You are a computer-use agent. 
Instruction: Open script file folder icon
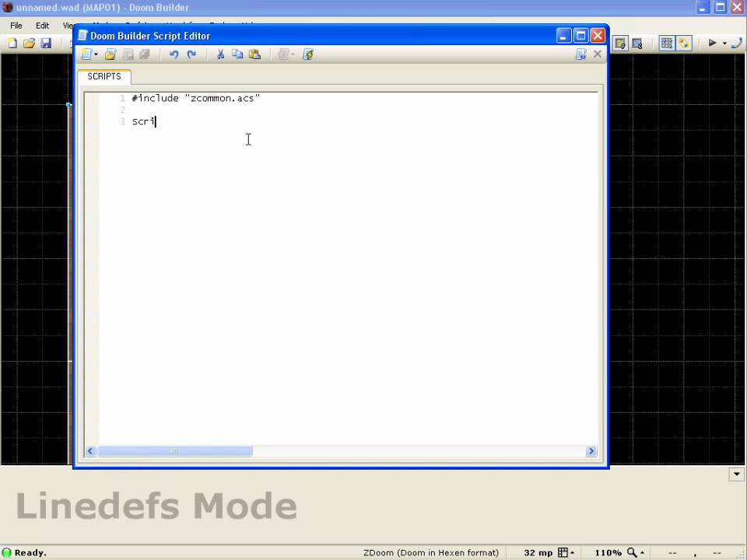(110, 54)
